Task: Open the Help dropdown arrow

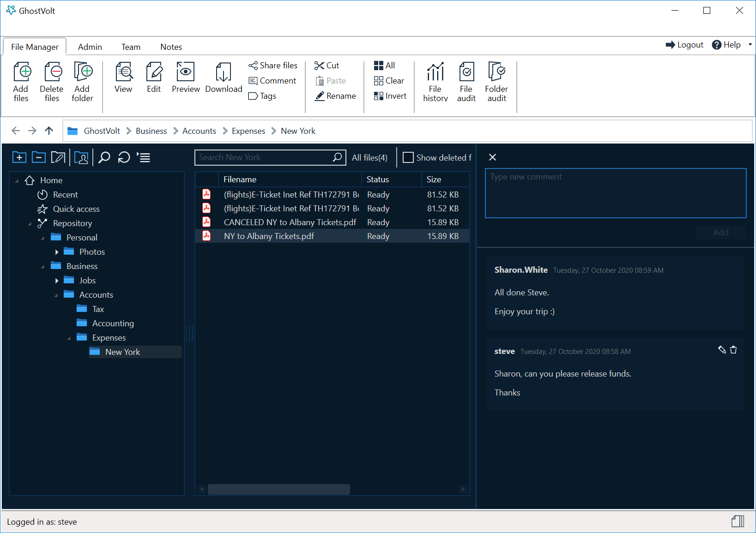Action: coord(750,45)
